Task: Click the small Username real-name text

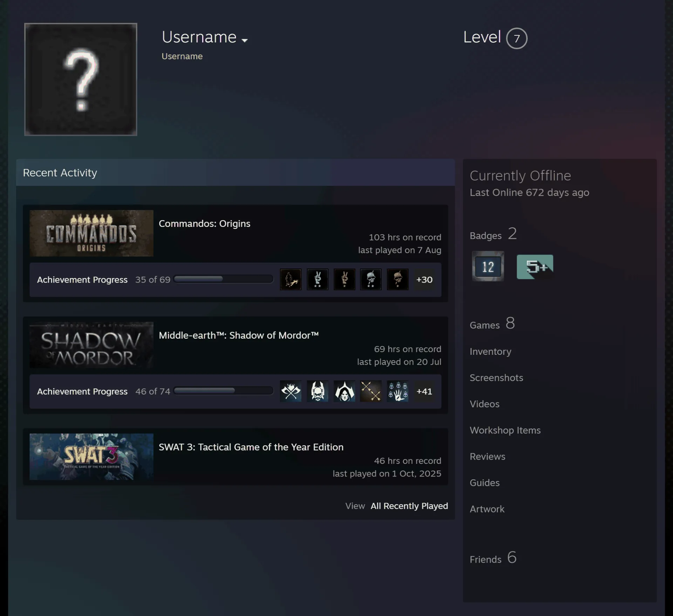Action: 182,56
